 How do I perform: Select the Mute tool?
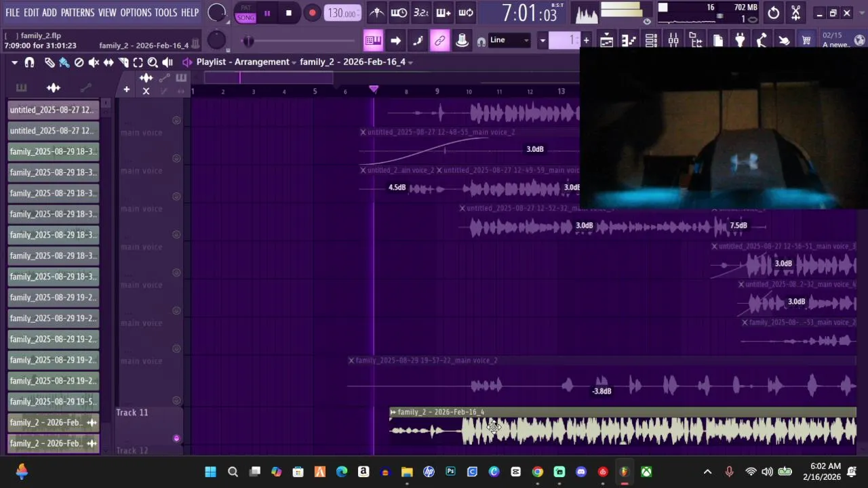point(94,62)
